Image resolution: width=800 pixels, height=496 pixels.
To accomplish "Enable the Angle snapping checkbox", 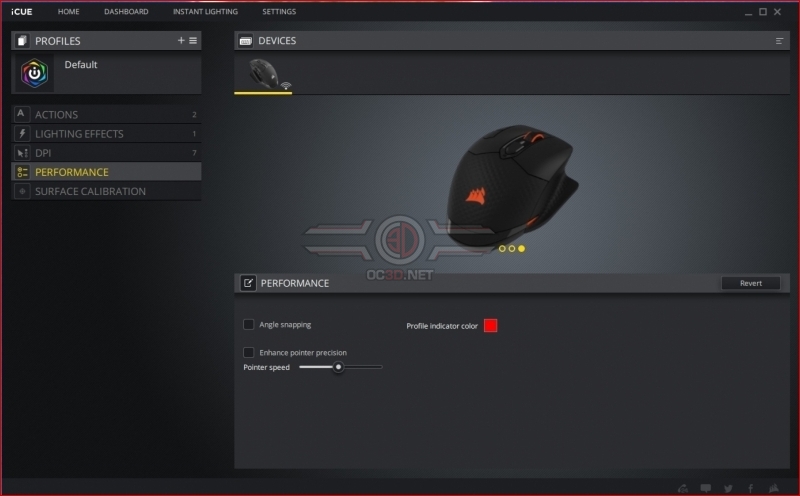I will 248,325.
